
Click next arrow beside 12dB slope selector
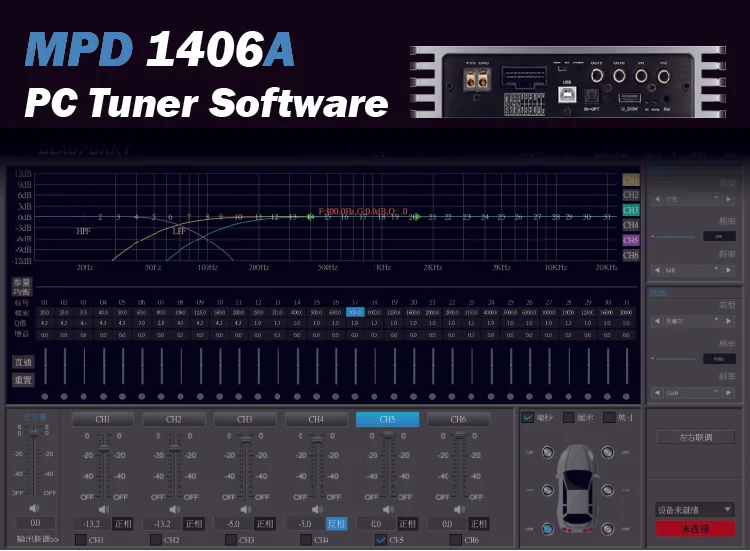(x=728, y=393)
